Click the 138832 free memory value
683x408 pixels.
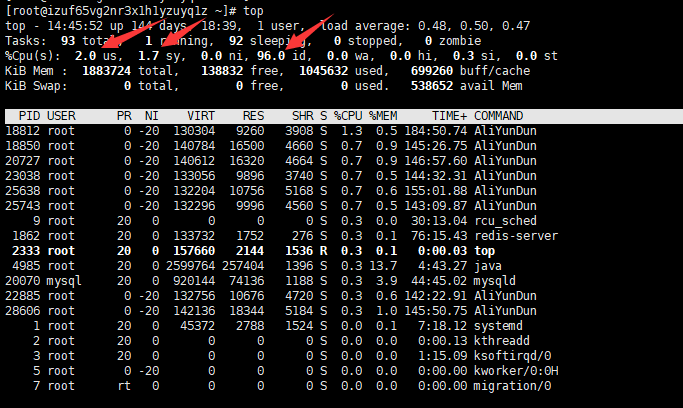(222, 71)
